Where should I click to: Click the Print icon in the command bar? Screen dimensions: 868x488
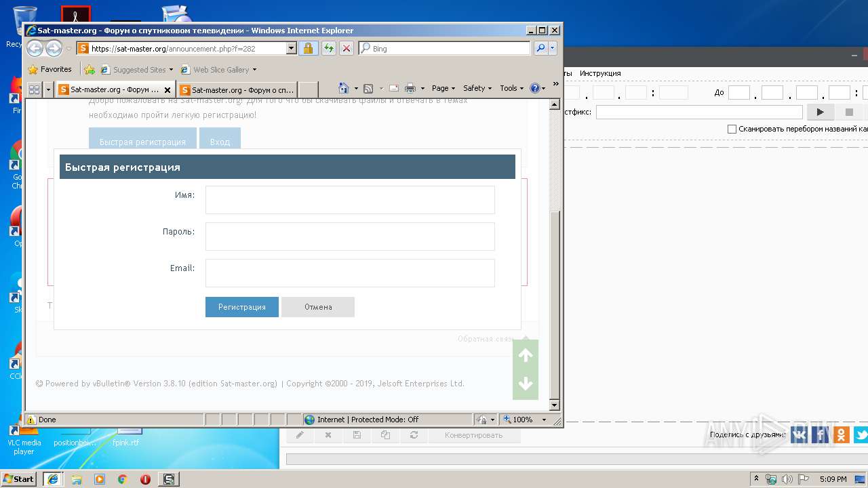tap(410, 88)
